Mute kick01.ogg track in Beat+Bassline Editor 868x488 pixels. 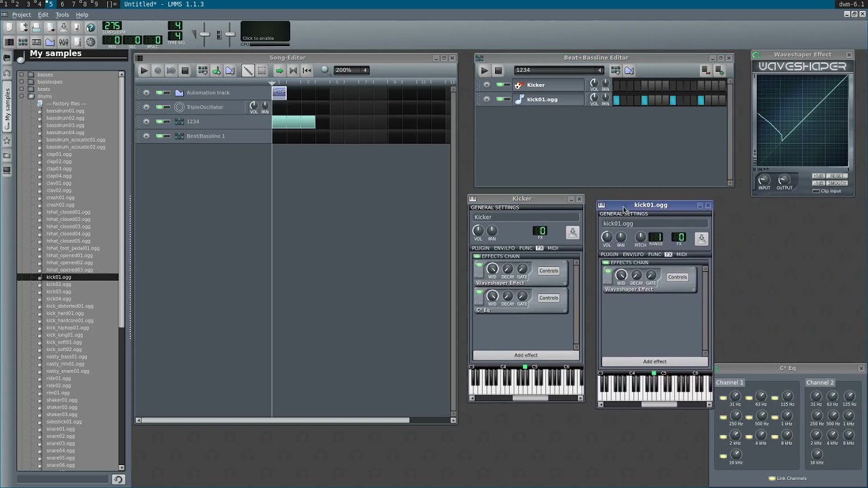[500, 99]
